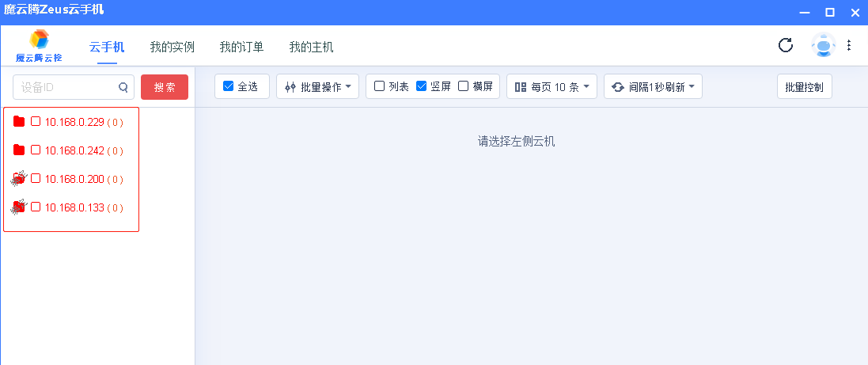Open the 间隔1秒刷新 refresh interval dropdown

pyautogui.click(x=654, y=86)
